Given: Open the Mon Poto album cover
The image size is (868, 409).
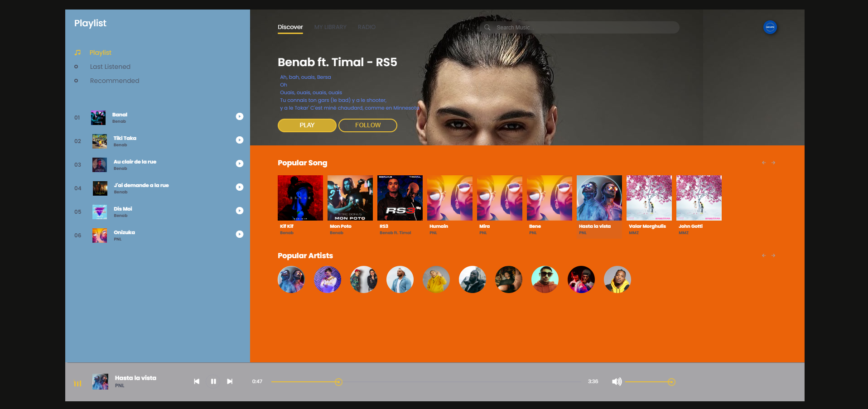Looking at the screenshot, I should point(350,198).
